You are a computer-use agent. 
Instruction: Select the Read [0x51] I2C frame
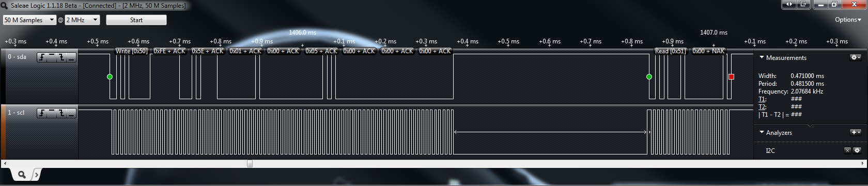click(x=671, y=51)
